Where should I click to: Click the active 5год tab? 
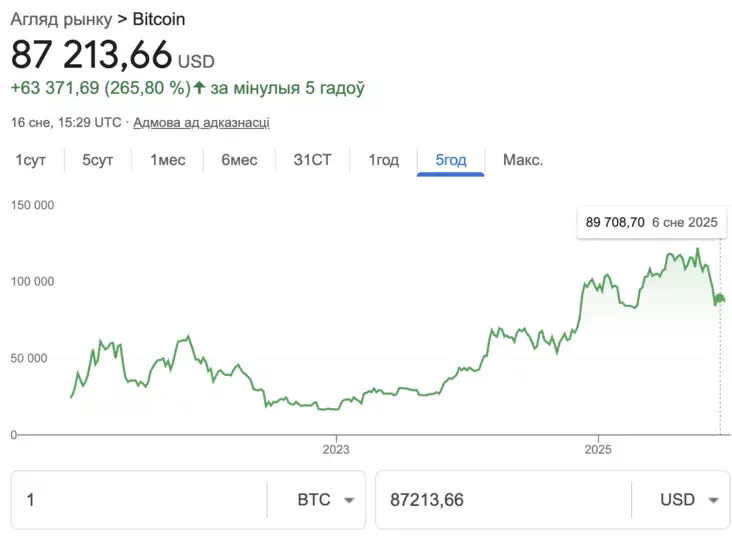coord(450,160)
